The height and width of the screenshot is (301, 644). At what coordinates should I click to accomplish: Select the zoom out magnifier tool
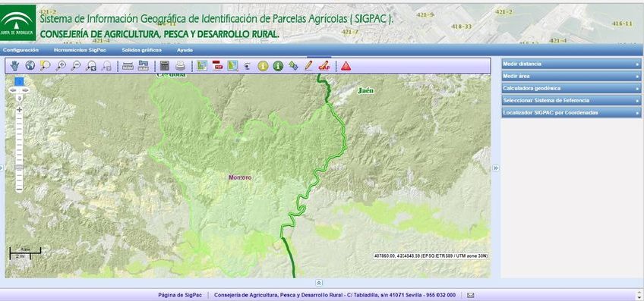click(x=76, y=66)
